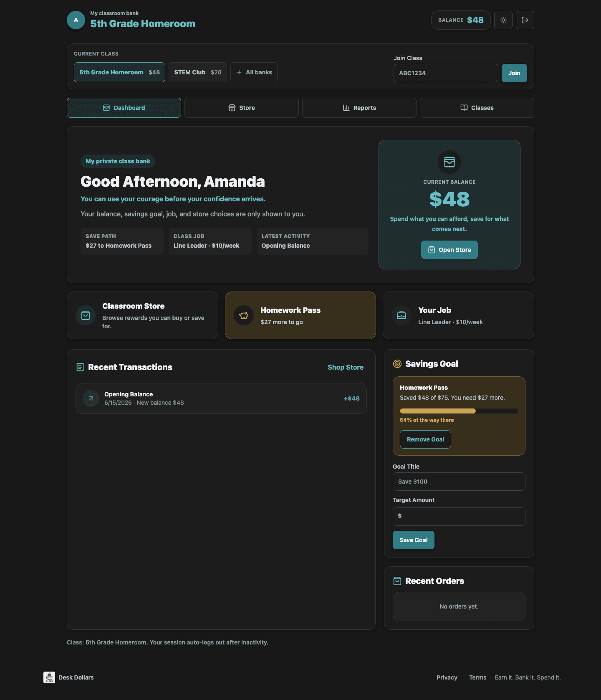Click the bag icon beside Recent Orders
The image size is (601, 700).
point(397,581)
